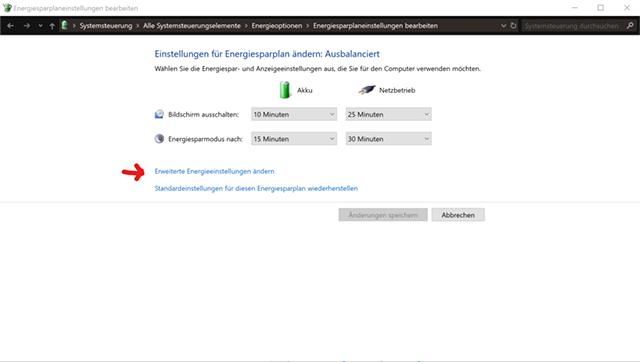Open Alle Systemsteuerungselemente breadcrumb
Image resolution: width=640 pixels, height=362 pixels.
[191, 26]
